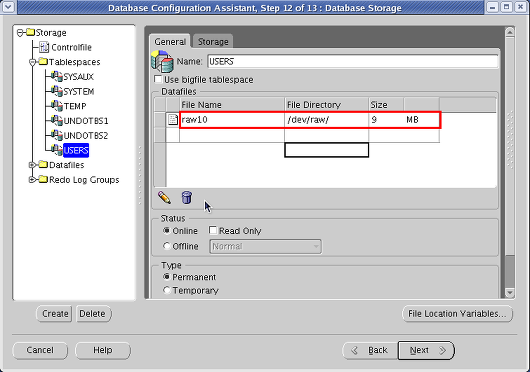
Task: Click the Cancel button
Action: click(40, 350)
